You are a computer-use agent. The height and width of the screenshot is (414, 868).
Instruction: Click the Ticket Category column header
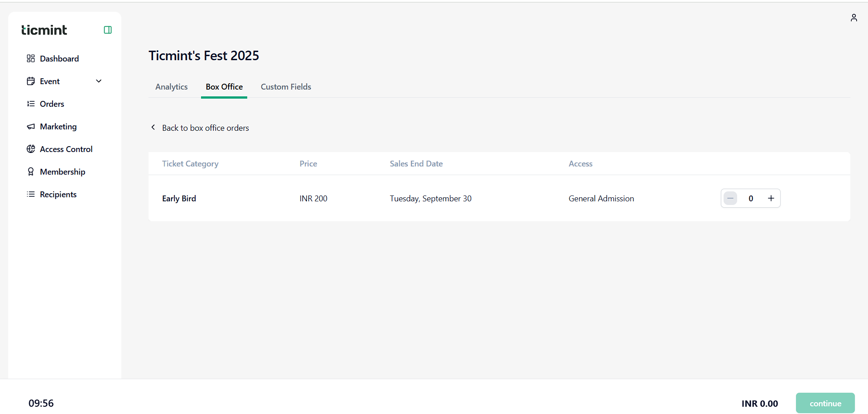(190, 164)
